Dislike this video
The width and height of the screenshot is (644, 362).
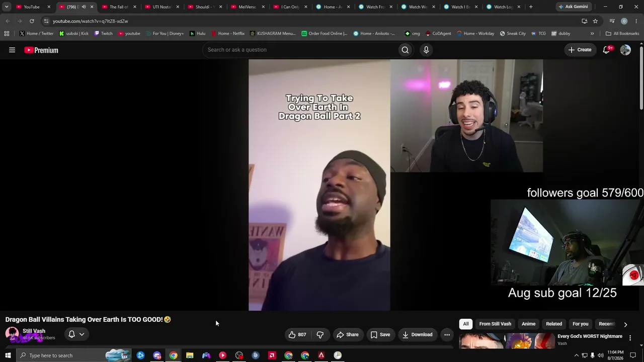tap(320, 334)
